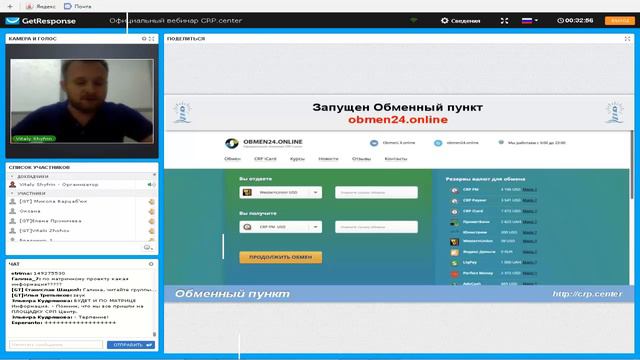This screenshot has width=640, height=360.
Task: Click the presenter webcam video
Action: [x=82, y=101]
